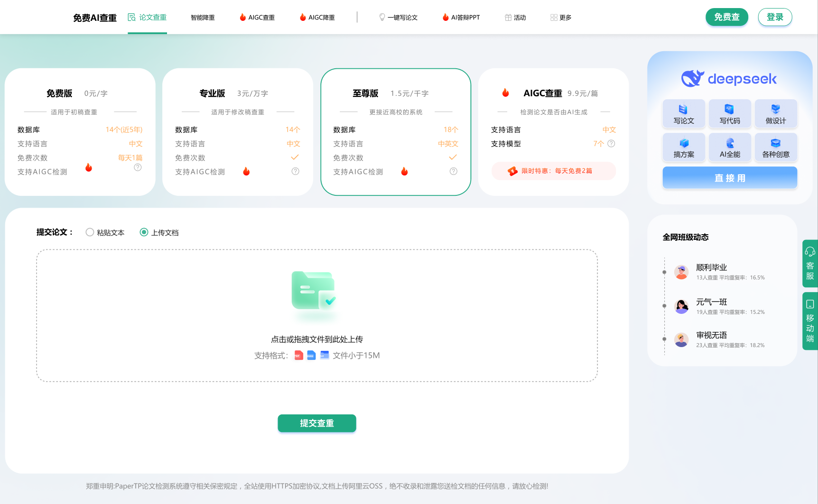Open the 写代码 tool in deepseek panel

pyautogui.click(x=729, y=114)
